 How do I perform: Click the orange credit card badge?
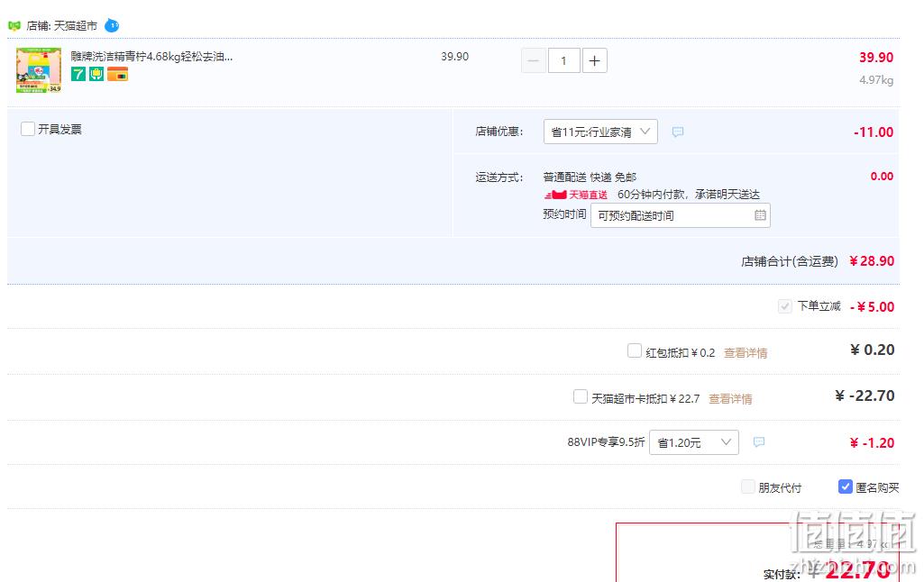pyautogui.click(x=117, y=74)
